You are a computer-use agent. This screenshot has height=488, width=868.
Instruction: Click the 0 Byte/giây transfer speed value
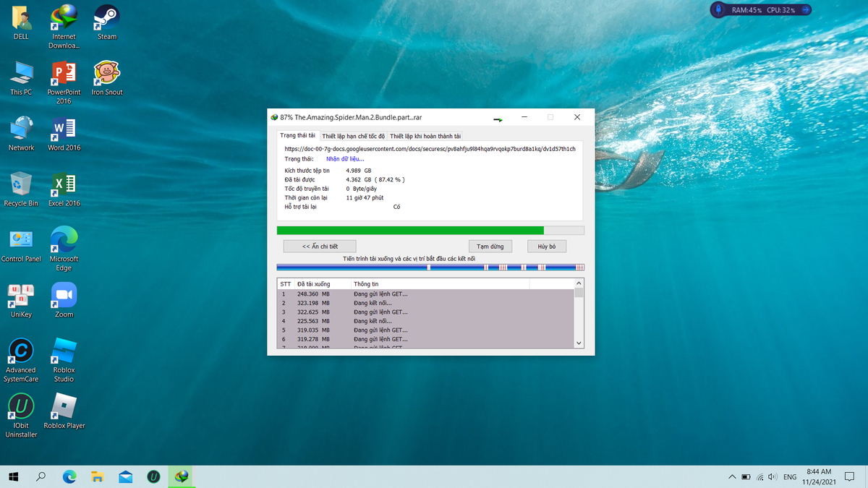(x=361, y=189)
